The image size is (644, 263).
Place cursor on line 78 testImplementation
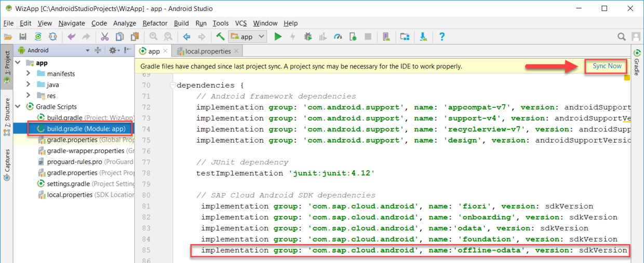click(285, 173)
